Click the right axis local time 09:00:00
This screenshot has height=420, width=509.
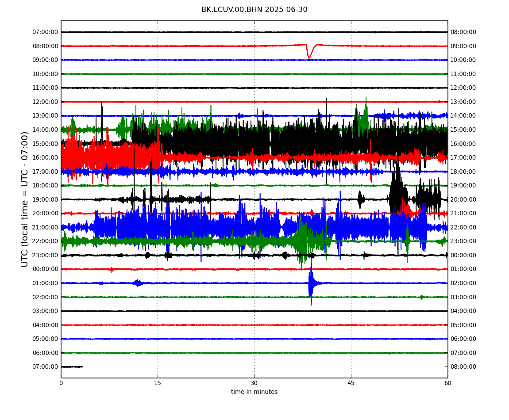click(463, 46)
